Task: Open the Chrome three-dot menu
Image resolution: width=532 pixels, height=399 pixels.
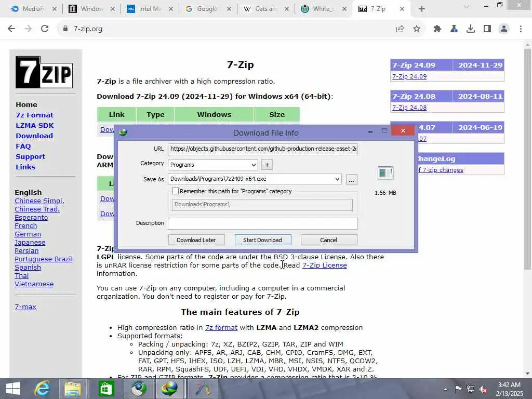Action: coord(521,29)
